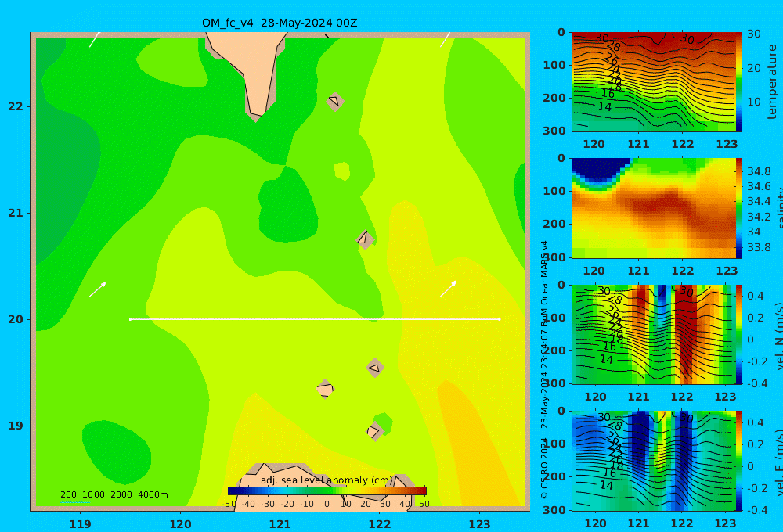Click the 34.8 tick on salinity colorbar
The width and height of the screenshot is (783, 532).
click(x=759, y=171)
